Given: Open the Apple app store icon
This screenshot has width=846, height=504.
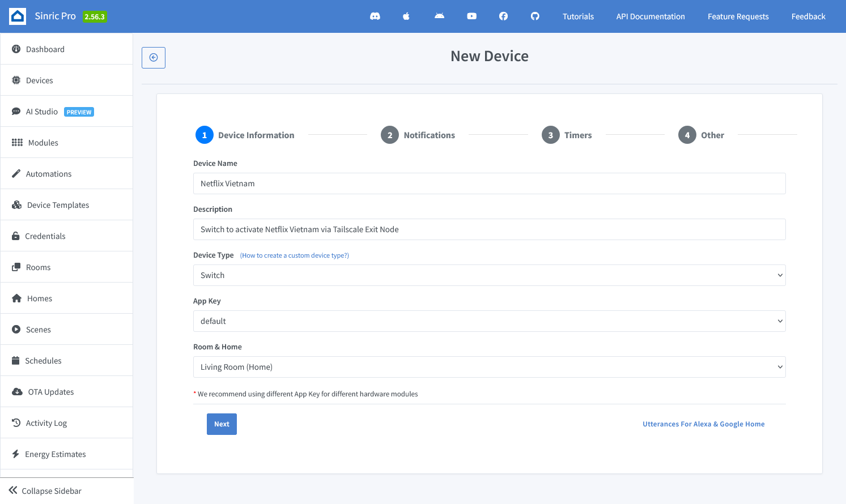Looking at the screenshot, I should pos(406,16).
